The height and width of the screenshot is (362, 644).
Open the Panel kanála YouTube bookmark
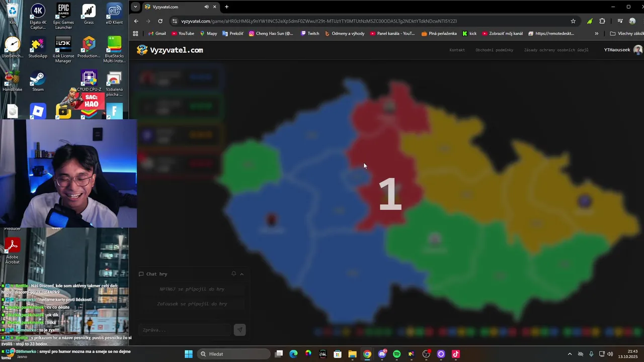click(x=392, y=34)
